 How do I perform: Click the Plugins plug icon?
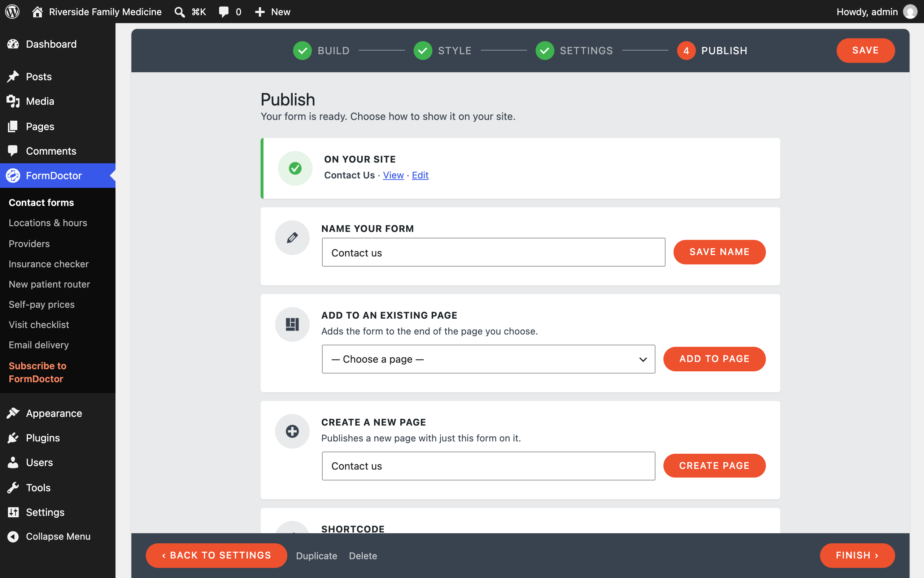[x=13, y=438]
